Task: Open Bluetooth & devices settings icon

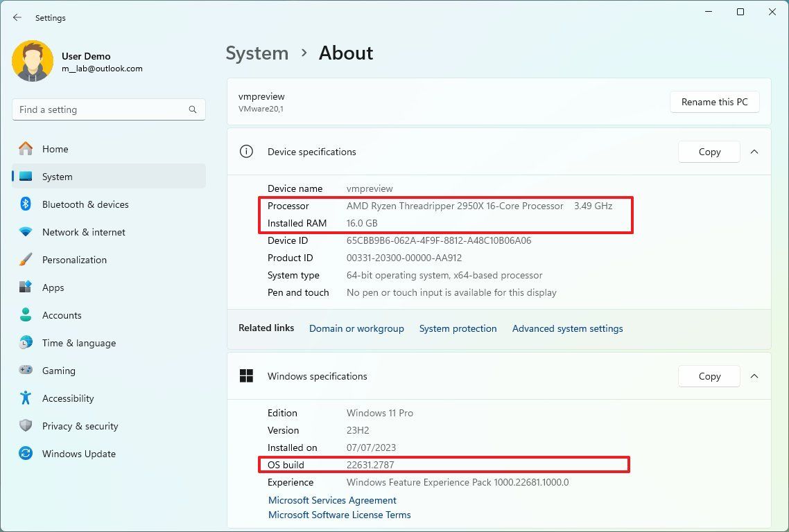Action: tap(26, 204)
